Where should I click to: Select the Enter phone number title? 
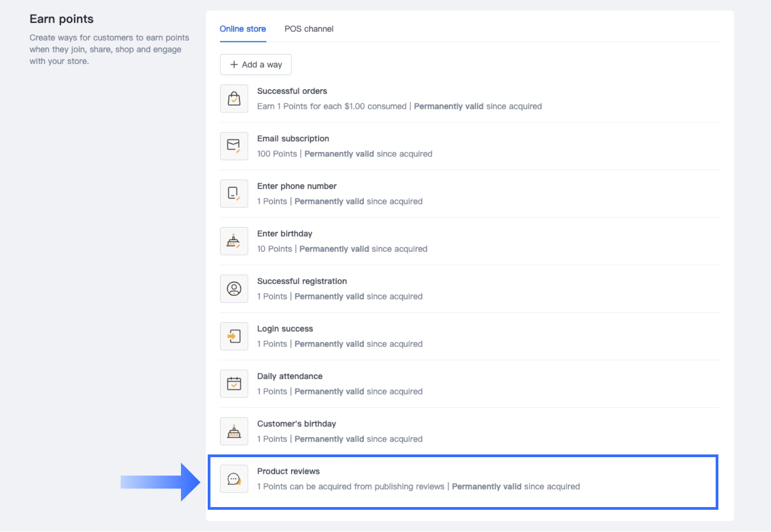(x=297, y=186)
